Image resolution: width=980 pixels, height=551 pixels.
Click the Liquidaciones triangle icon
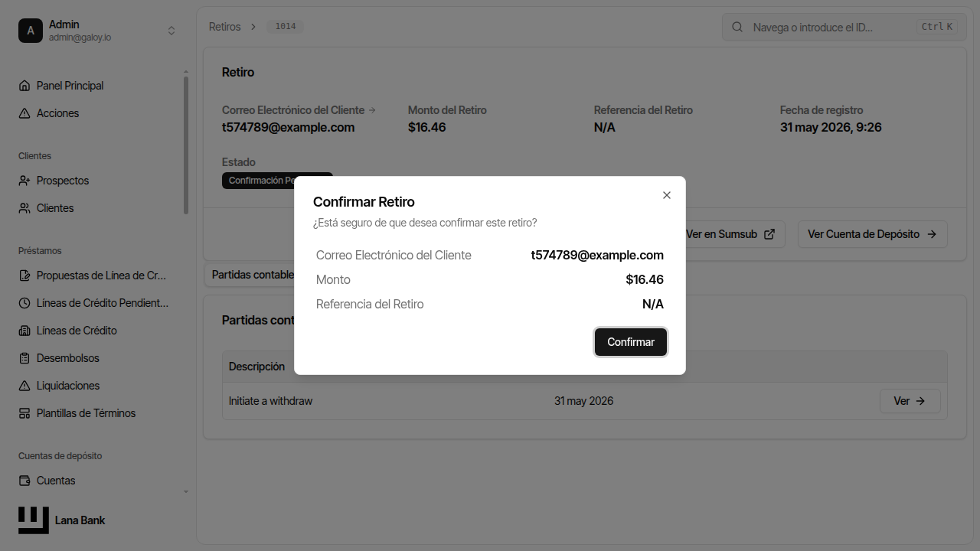pyautogui.click(x=24, y=386)
